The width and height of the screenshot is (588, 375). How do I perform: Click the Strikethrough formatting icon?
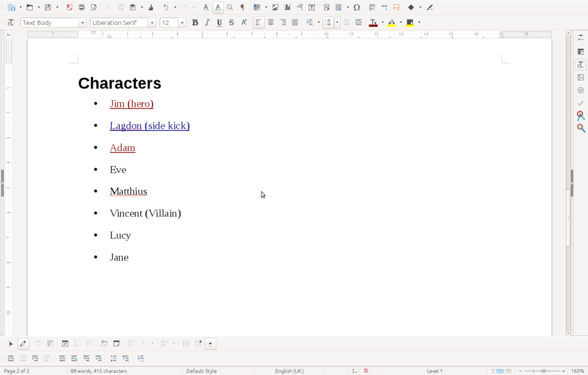[231, 22]
